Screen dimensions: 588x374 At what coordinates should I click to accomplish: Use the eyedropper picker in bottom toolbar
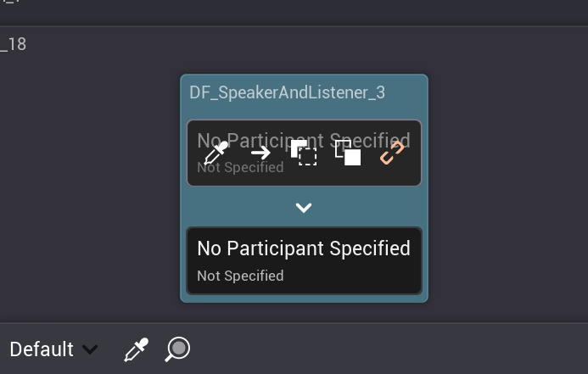click(x=136, y=349)
